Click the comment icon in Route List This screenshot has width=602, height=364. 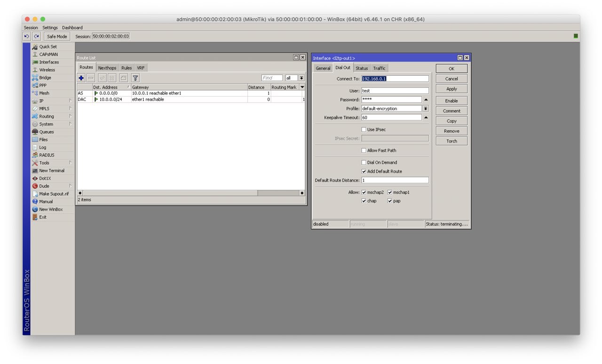point(123,78)
